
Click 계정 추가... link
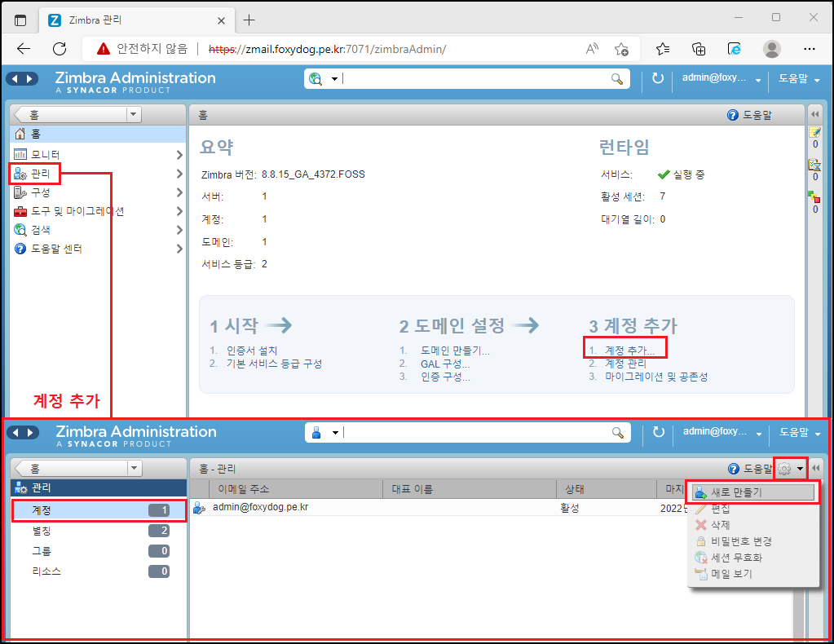(x=629, y=351)
